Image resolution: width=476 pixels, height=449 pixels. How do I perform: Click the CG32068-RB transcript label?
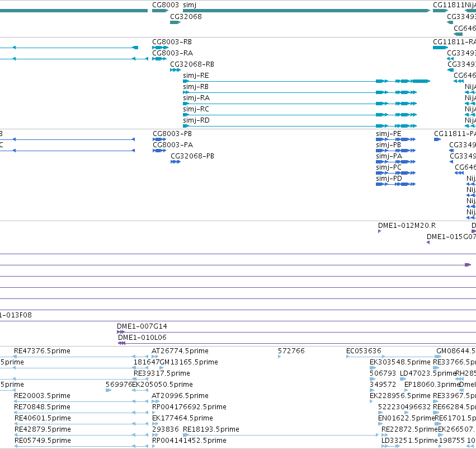click(x=192, y=64)
